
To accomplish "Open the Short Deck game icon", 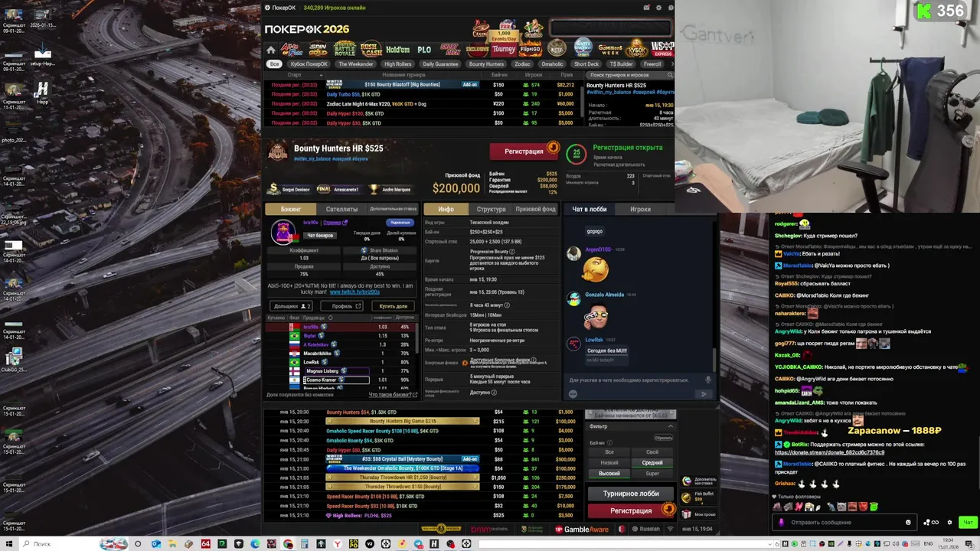I will click(450, 49).
